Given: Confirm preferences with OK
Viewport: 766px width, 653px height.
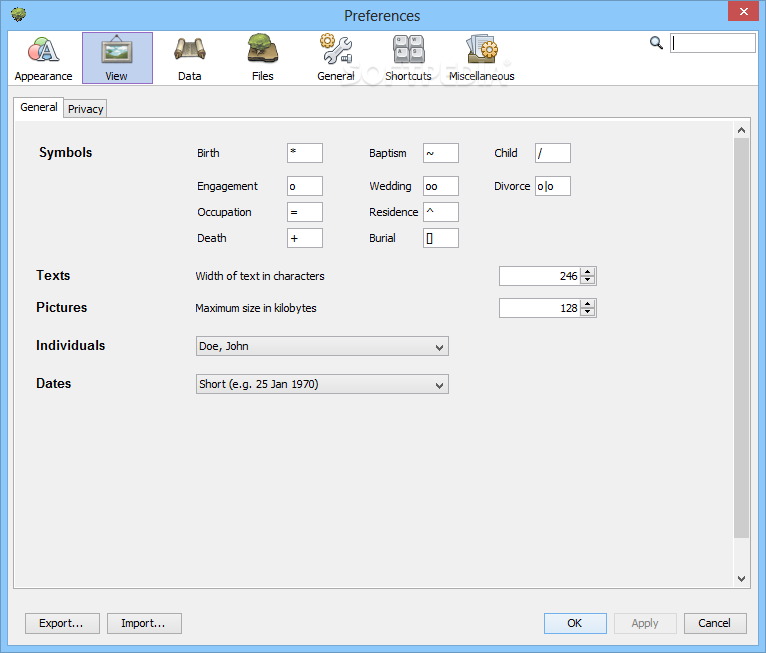Looking at the screenshot, I should point(575,623).
